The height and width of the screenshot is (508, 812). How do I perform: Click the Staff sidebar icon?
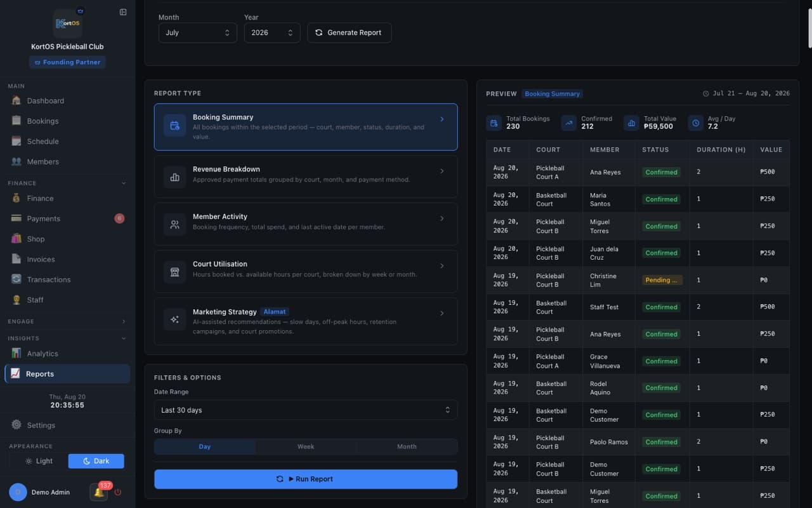(16, 300)
